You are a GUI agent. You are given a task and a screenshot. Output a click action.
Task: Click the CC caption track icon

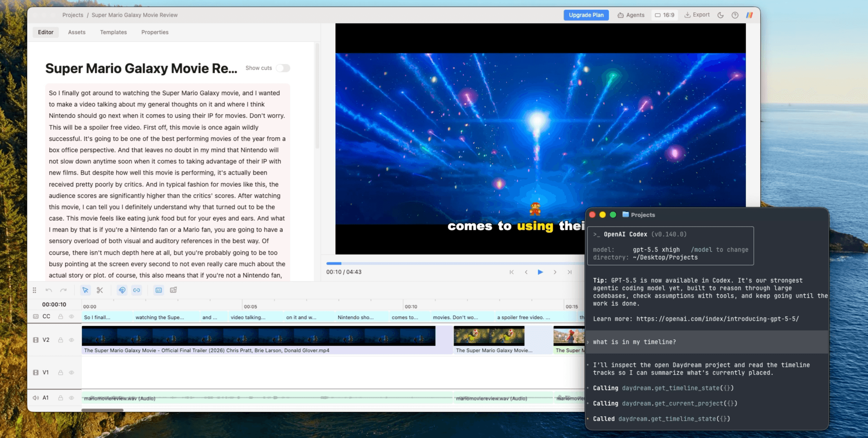[36, 316]
